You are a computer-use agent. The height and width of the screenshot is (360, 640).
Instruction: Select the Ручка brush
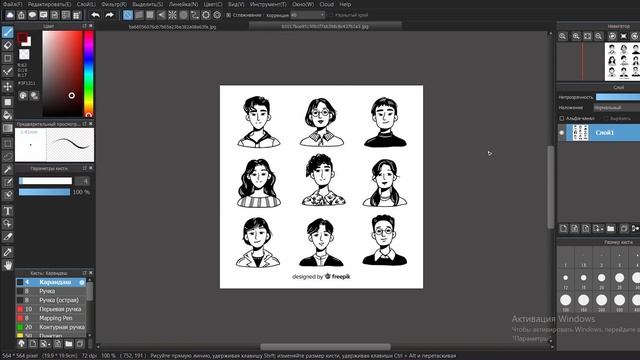pyautogui.click(x=51, y=291)
